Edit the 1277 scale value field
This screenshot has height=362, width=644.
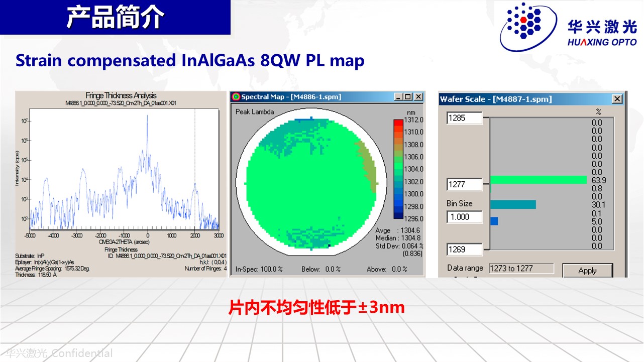[464, 184]
